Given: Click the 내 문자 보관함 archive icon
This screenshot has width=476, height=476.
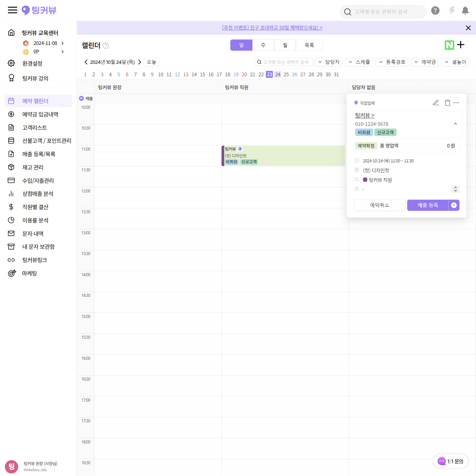Looking at the screenshot, I should [11, 247].
